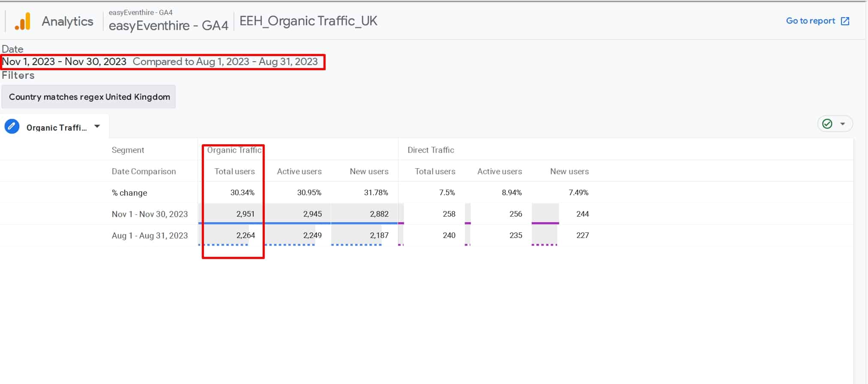
Task: Click the EEH_Organic Traffic_UK report title
Action: coord(308,21)
